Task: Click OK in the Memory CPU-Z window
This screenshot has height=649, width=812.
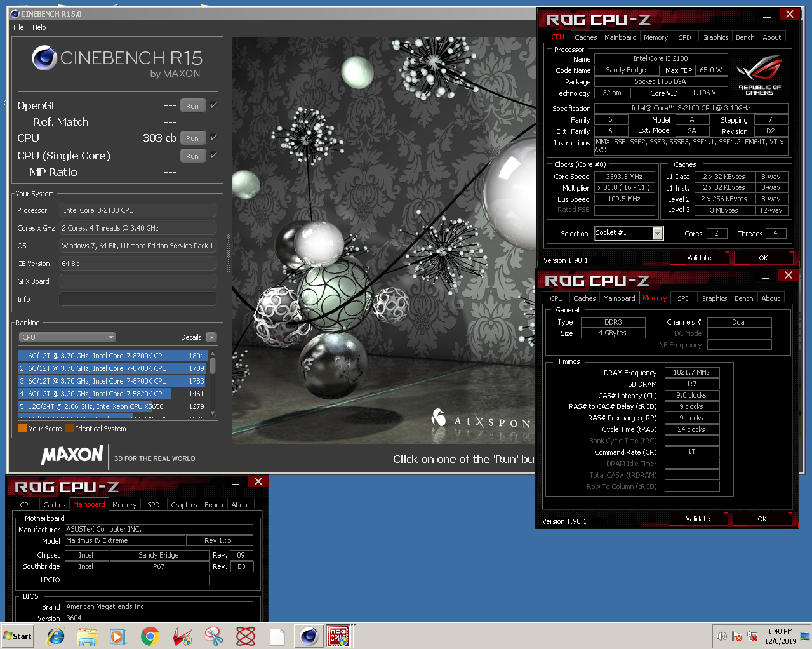Action: pos(762,519)
